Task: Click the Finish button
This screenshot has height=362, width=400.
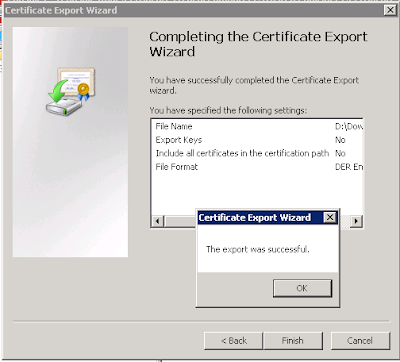Action: [293, 340]
